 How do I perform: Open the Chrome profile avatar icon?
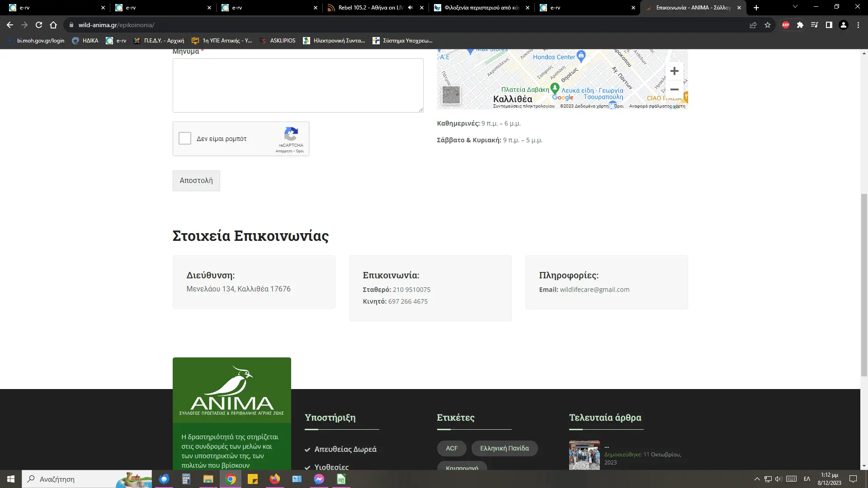[x=844, y=25]
